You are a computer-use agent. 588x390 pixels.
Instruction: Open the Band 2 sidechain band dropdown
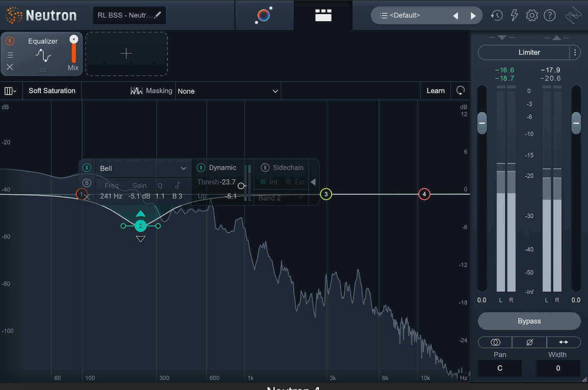click(x=281, y=198)
